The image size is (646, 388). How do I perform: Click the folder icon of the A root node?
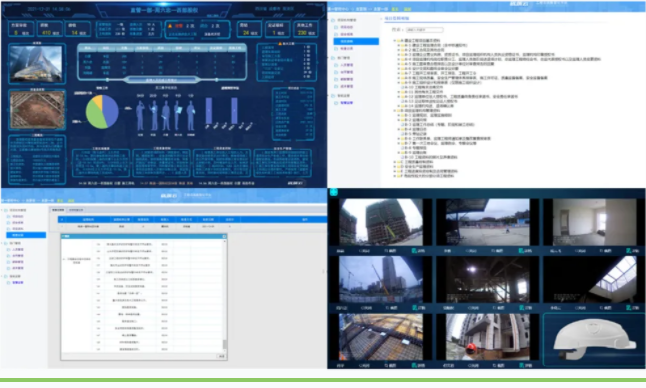[x=398, y=41]
